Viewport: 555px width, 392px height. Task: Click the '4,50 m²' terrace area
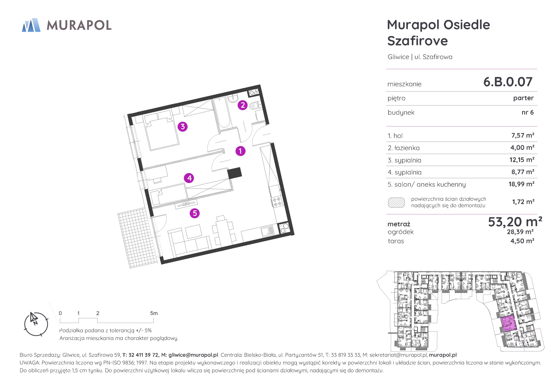pyautogui.click(x=522, y=241)
